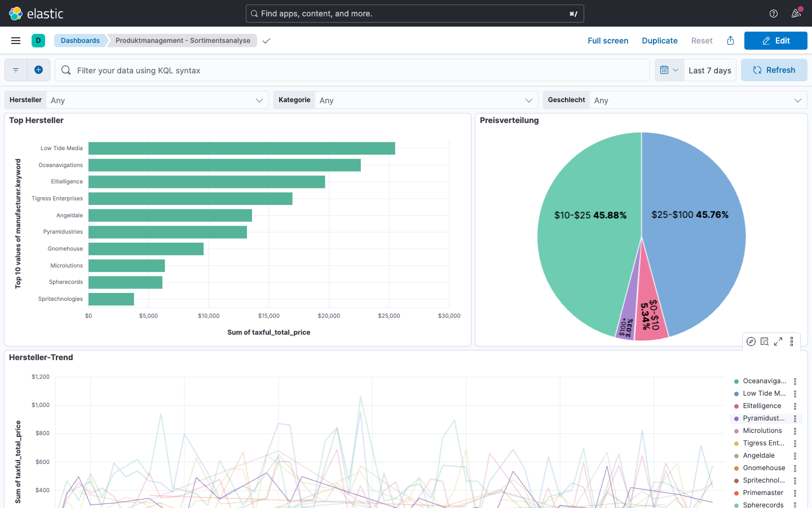Click the Edit button
The image size is (812, 508).
(x=775, y=40)
